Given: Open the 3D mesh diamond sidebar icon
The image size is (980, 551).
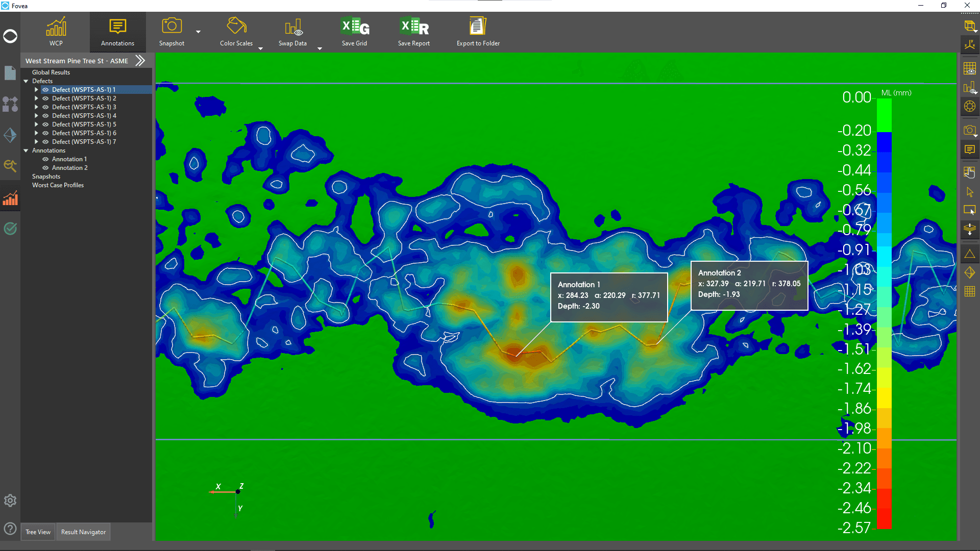Looking at the screenshot, I should pos(10,135).
